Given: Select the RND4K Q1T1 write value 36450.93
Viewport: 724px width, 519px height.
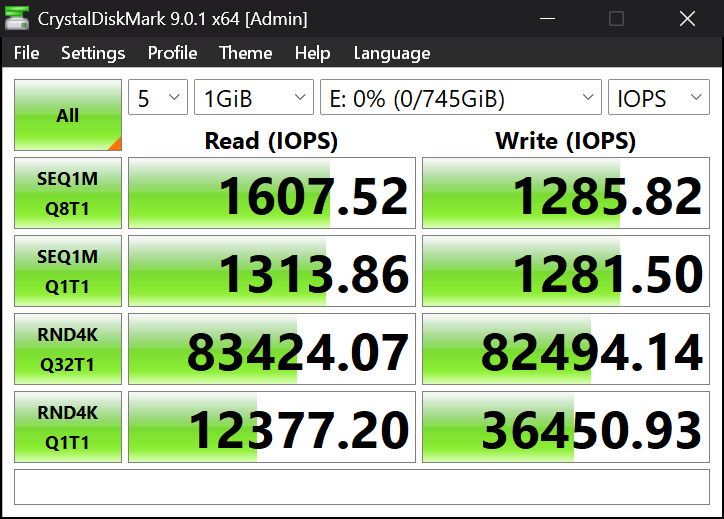Looking at the screenshot, I should point(566,427).
